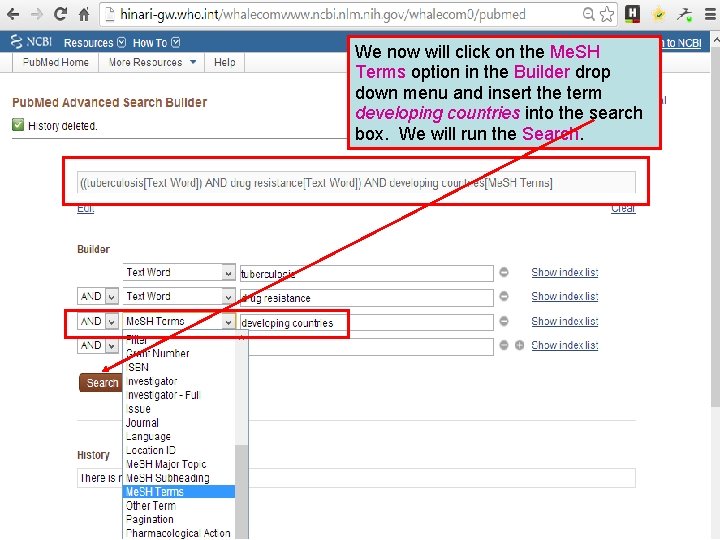
Task: Select Location ID in the field list
Action: pyautogui.click(x=179, y=450)
